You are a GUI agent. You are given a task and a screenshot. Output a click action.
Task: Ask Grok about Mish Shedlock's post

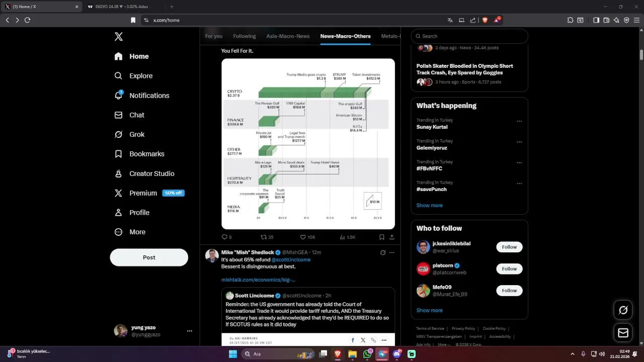click(x=383, y=252)
